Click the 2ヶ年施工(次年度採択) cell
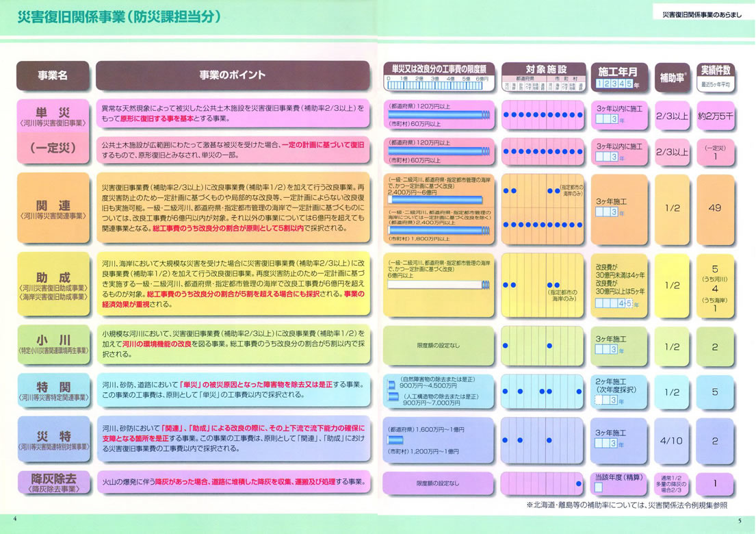The height and width of the screenshot is (534, 756). coord(620,391)
